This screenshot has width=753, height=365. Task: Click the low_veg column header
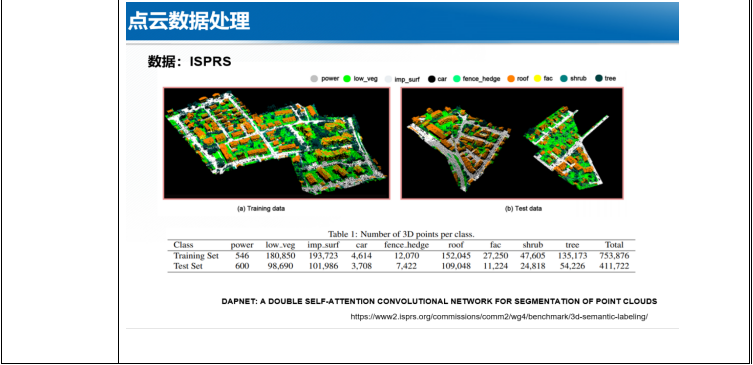[x=280, y=245]
